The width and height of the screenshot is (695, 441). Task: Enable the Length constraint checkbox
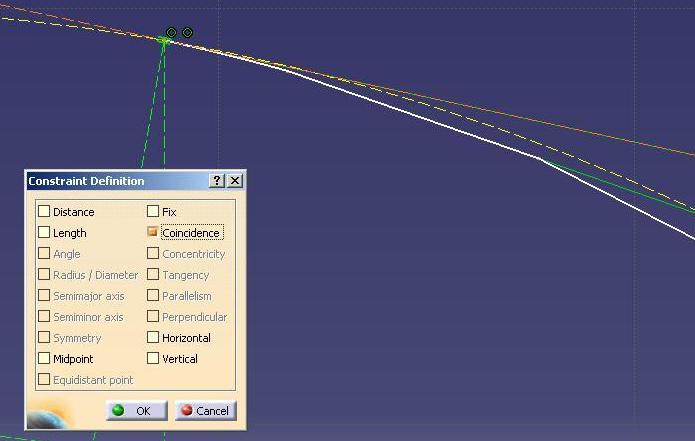click(44, 232)
